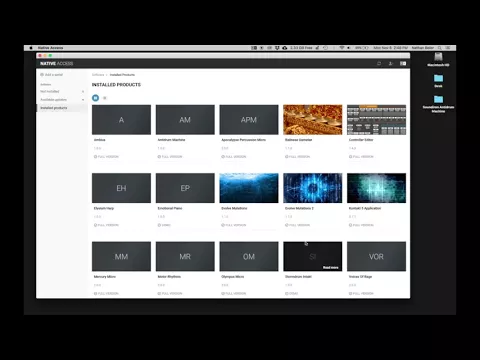Click the Mercury Micro product name
Viewport: 480px width, 360px height.
pyautogui.click(x=105, y=277)
